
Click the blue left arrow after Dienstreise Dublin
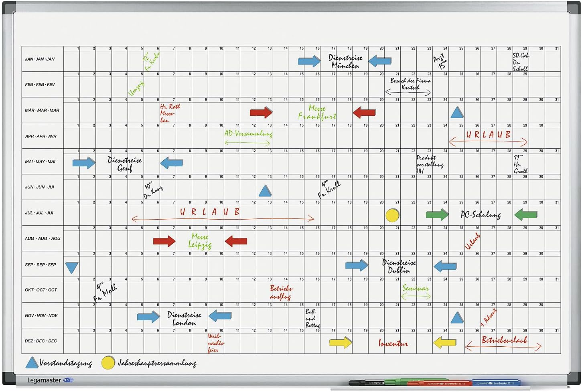click(x=445, y=265)
